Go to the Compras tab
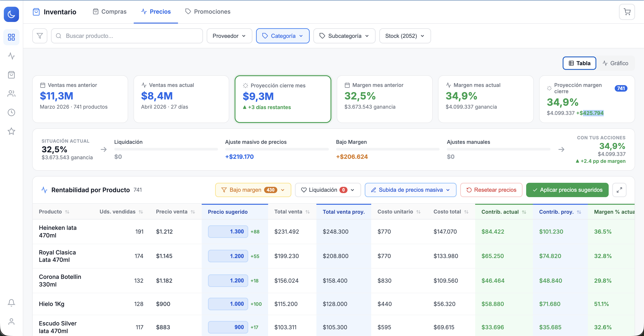 pos(110,11)
